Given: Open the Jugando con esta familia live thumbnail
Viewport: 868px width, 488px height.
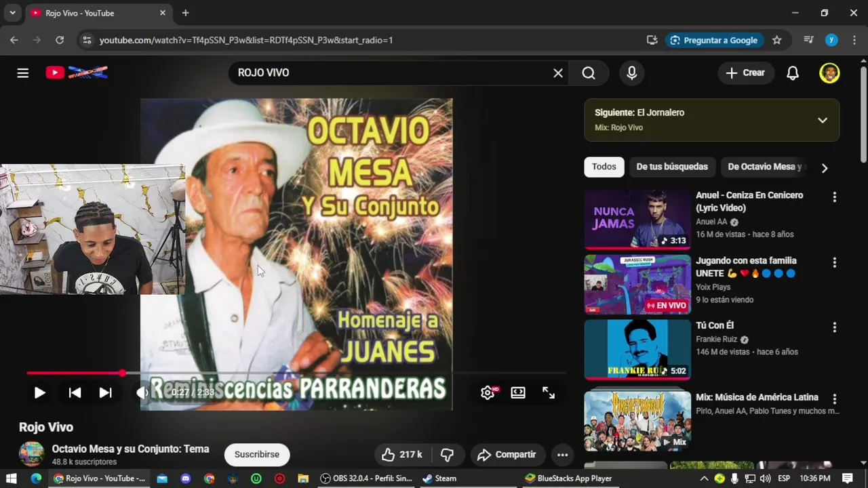Looking at the screenshot, I should tap(637, 284).
